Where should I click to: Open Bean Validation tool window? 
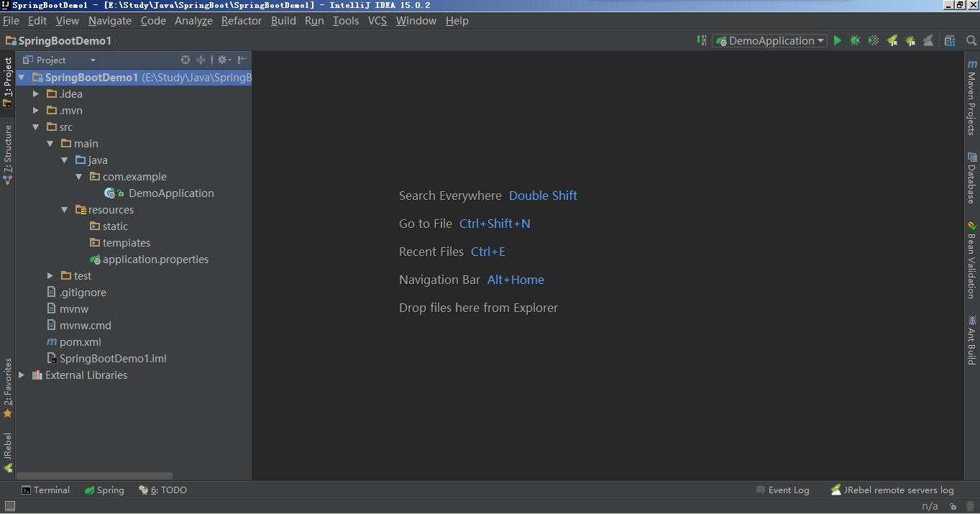[x=972, y=260]
